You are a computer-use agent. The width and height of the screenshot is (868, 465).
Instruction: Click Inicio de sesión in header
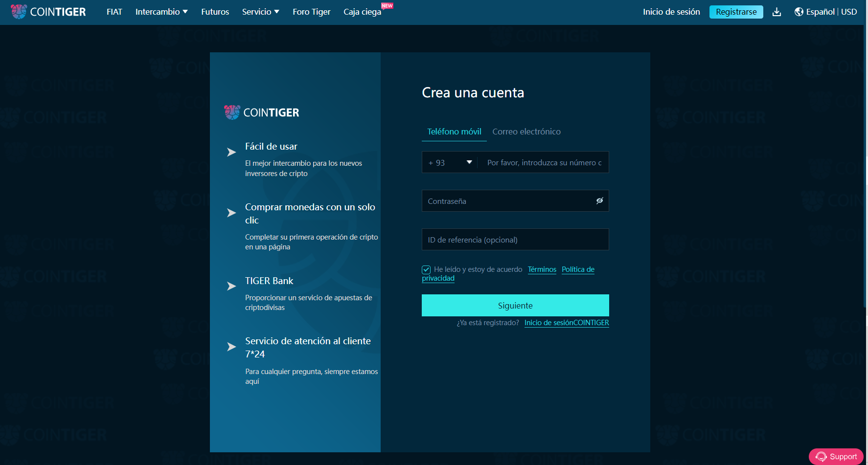tap(671, 12)
